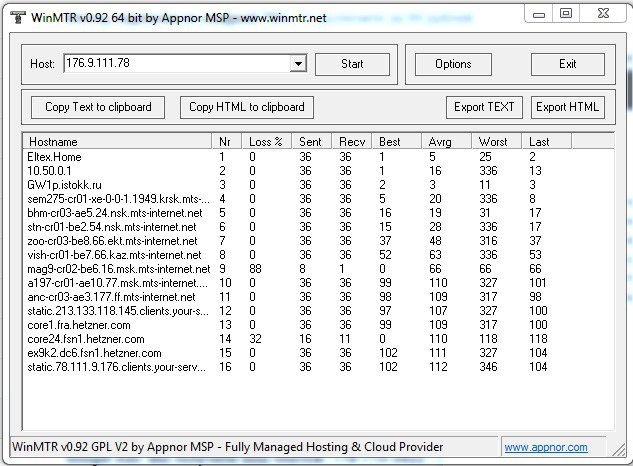Click the Hostname column header
The height and width of the screenshot is (466, 633).
click(x=117, y=142)
